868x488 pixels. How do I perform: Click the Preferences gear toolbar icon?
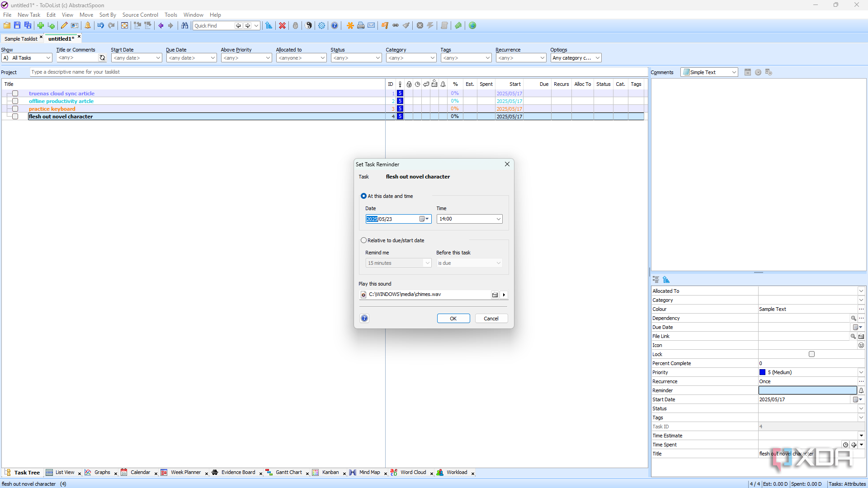click(x=321, y=26)
